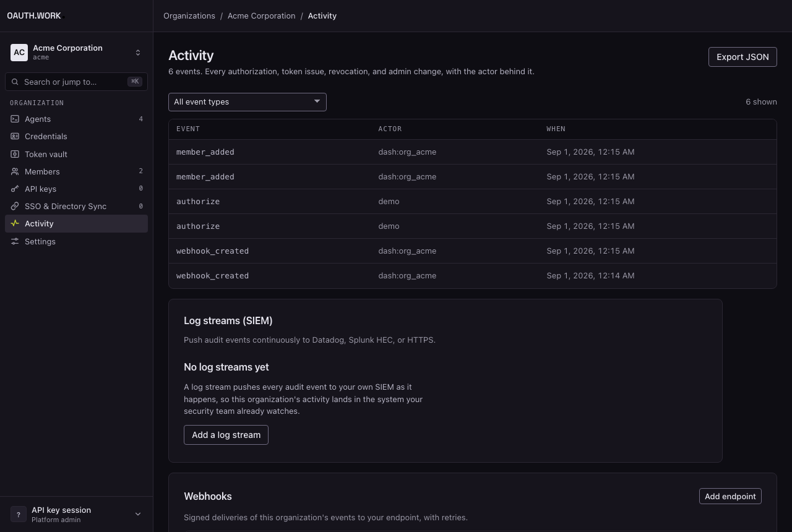
Task: Click the AC organization avatar
Action: (x=19, y=53)
